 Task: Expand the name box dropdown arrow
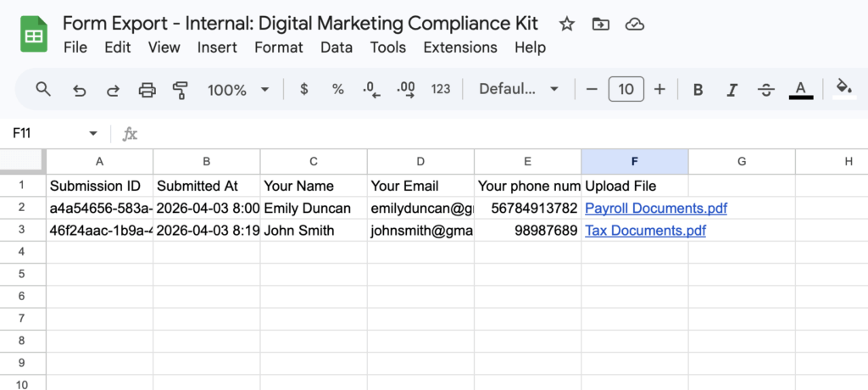pos(93,133)
